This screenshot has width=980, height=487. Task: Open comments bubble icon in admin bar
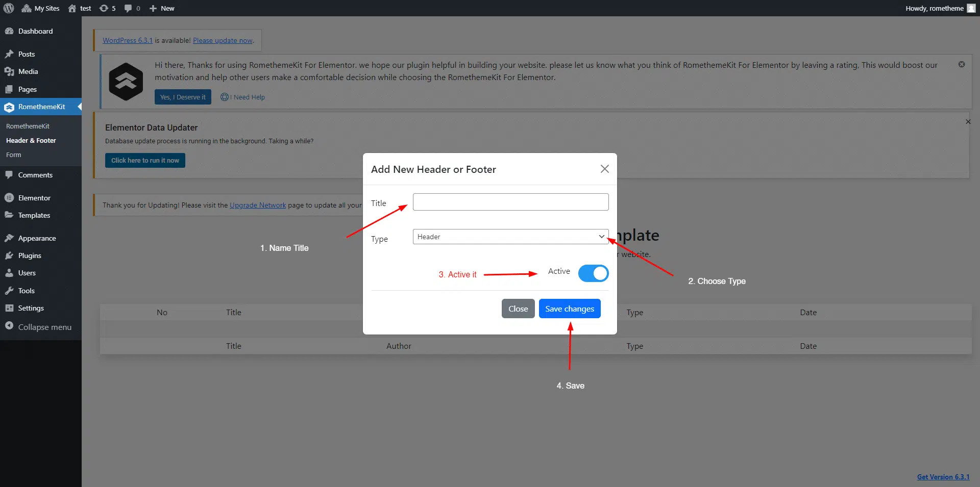[x=128, y=8]
